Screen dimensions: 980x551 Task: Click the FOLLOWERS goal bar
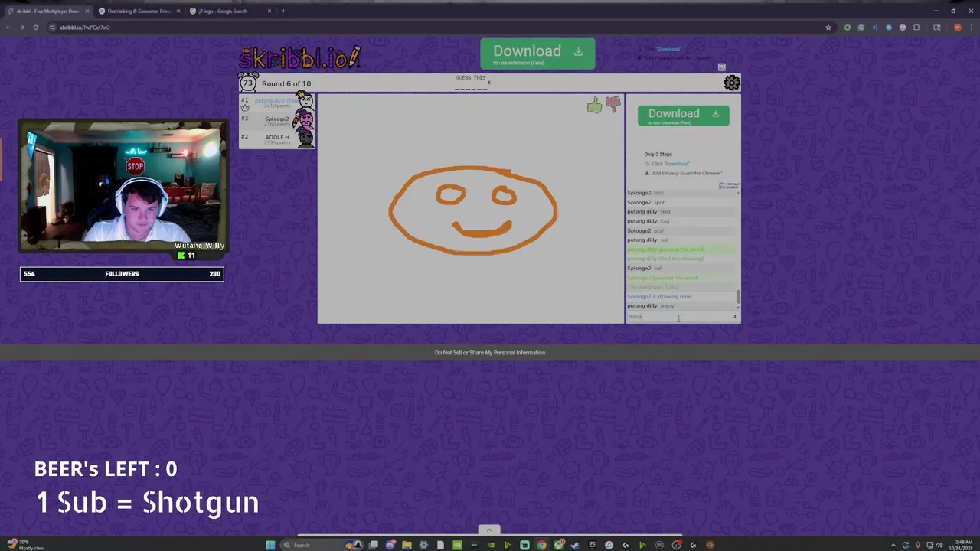[122, 273]
